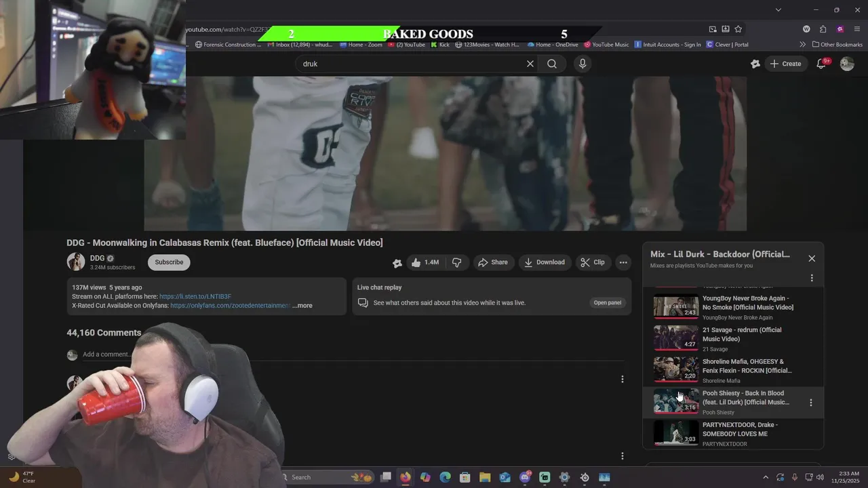Open more actions ellipsis beside Clip
The width and height of the screenshot is (868, 488).
click(x=623, y=262)
